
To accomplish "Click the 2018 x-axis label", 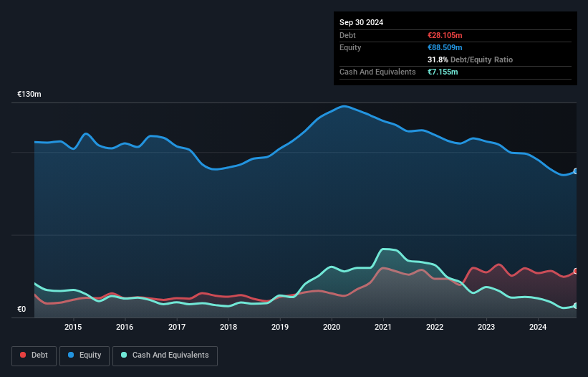I will click(x=228, y=327).
